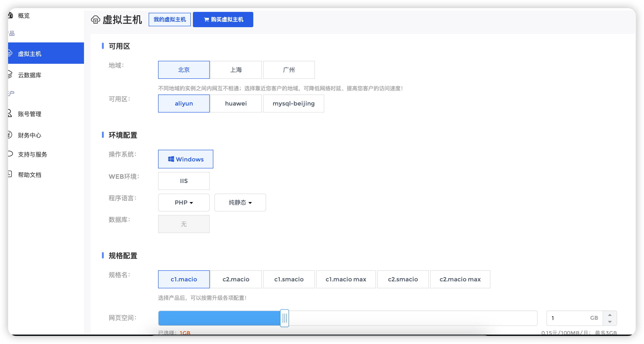Select 北京 region
The image size is (644, 344).
[x=184, y=70]
